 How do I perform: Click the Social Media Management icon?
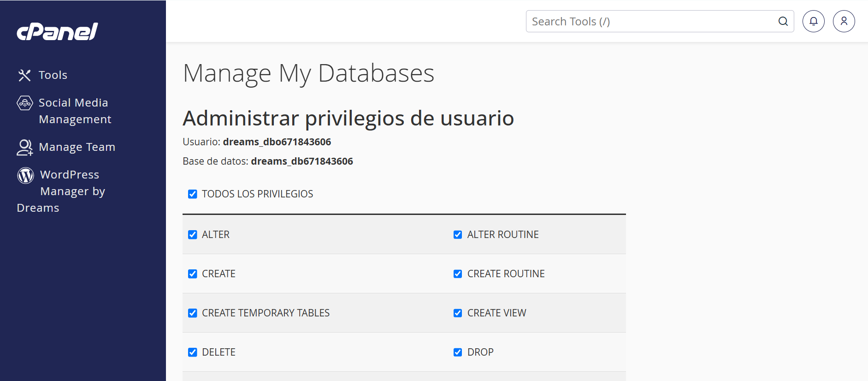[x=25, y=103]
